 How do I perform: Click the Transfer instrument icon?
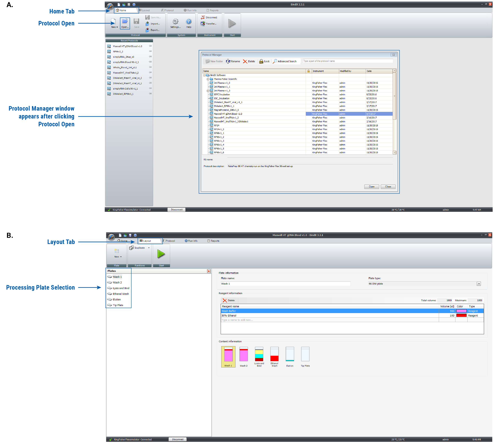click(x=203, y=24)
